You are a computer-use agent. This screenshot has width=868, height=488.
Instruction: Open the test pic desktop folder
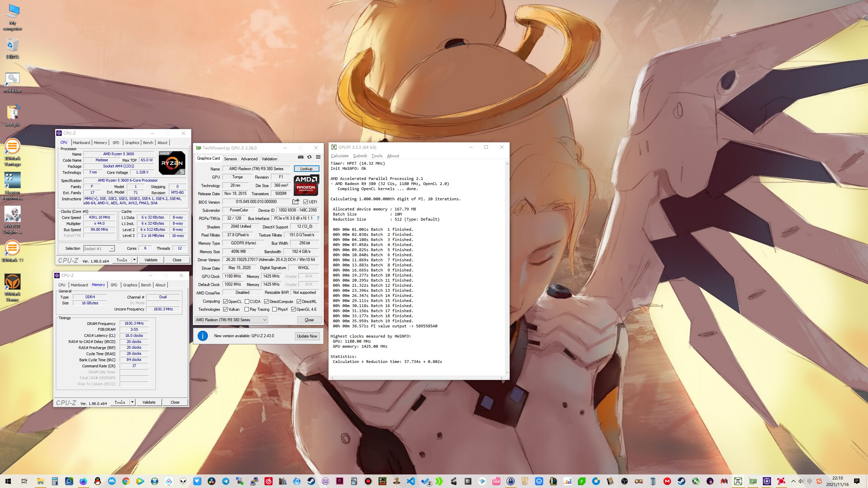(x=13, y=116)
